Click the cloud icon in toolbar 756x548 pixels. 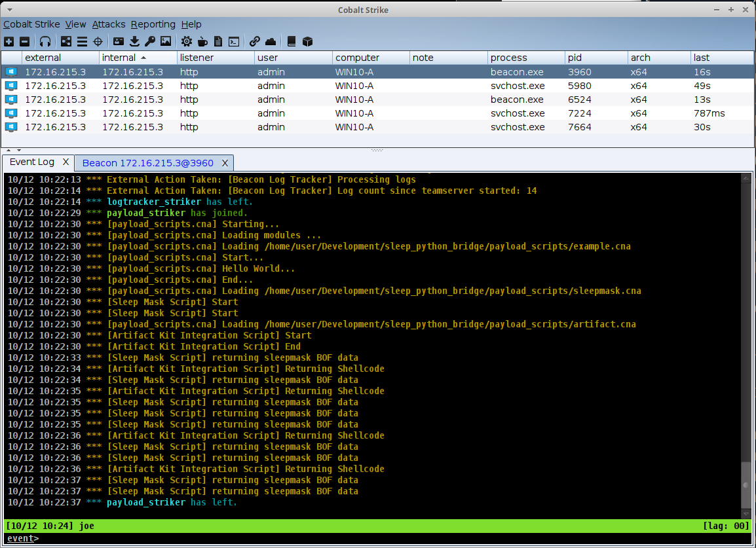[x=271, y=41]
